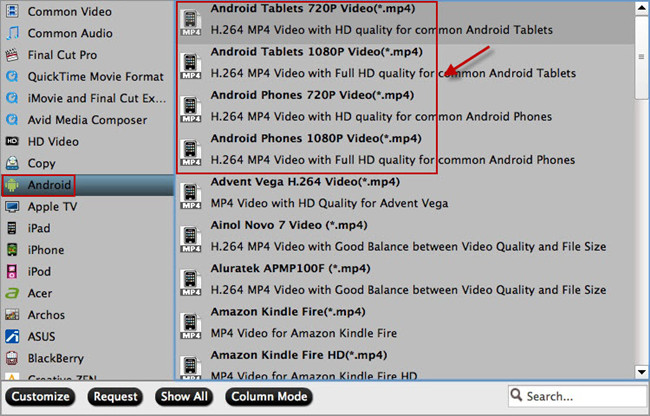Click MP4 icon for Advent Vega H.264
The height and width of the screenshot is (416, 650).
point(191,196)
